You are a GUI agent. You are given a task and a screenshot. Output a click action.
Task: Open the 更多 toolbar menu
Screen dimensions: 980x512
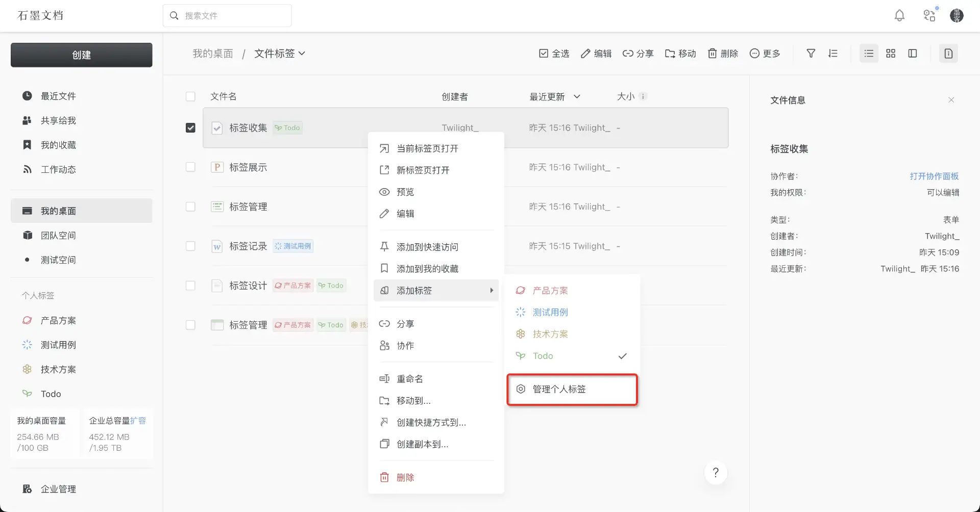click(x=765, y=54)
